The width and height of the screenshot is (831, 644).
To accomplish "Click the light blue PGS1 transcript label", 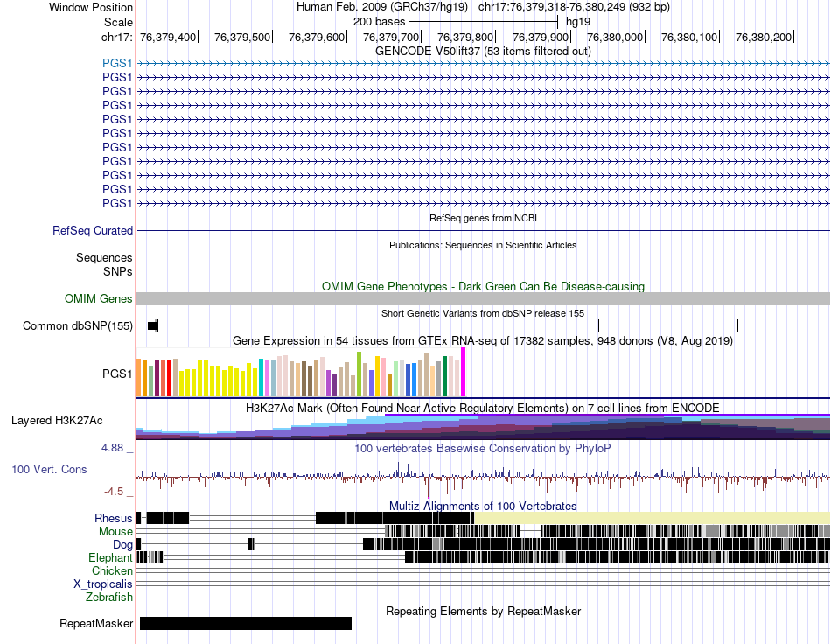I will tap(117, 64).
